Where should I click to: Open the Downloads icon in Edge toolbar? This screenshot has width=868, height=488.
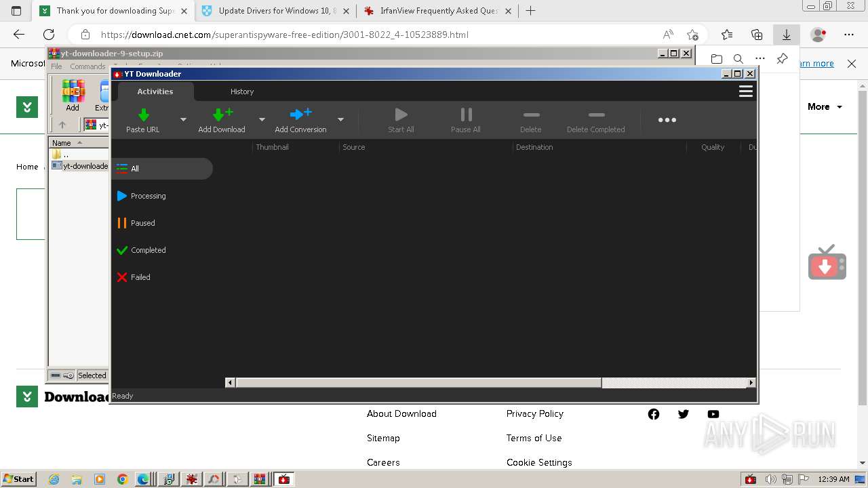787,35
